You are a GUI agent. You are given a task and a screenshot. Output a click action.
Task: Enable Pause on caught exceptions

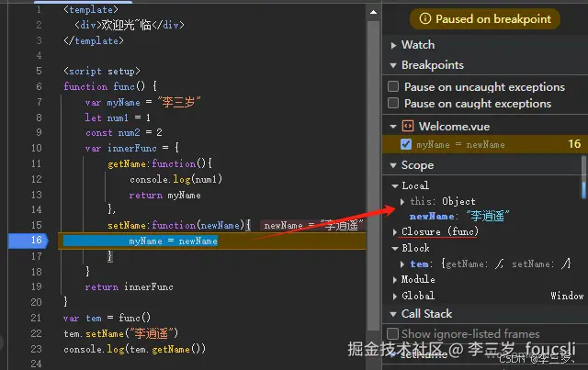393,103
